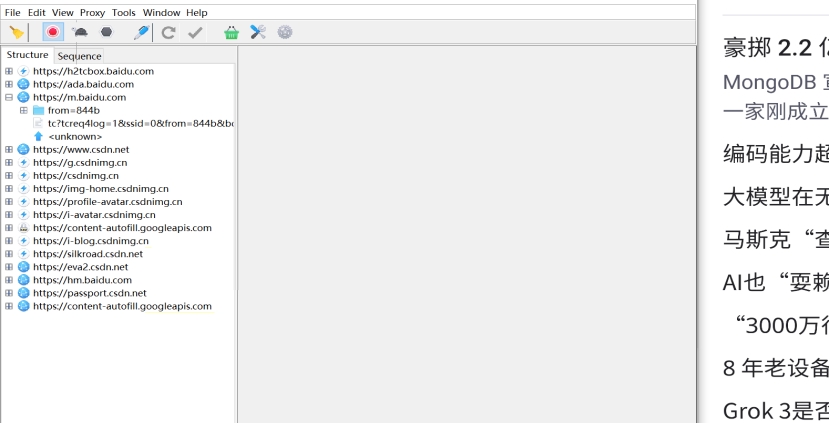Expand the from=844b folder
Image resolution: width=829 pixels, height=423 pixels.
pyautogui.click(x=23, y=110)
